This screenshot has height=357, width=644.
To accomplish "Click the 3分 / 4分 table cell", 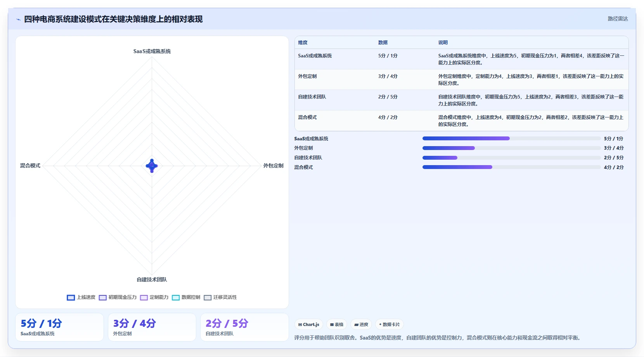I will click(388, 76).
